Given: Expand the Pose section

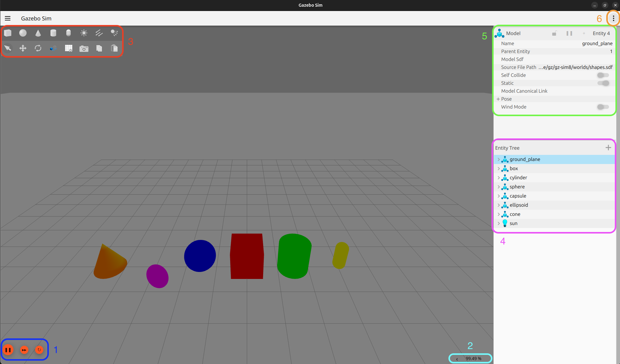Looking at the screenshot, I should tap(498, 99).
